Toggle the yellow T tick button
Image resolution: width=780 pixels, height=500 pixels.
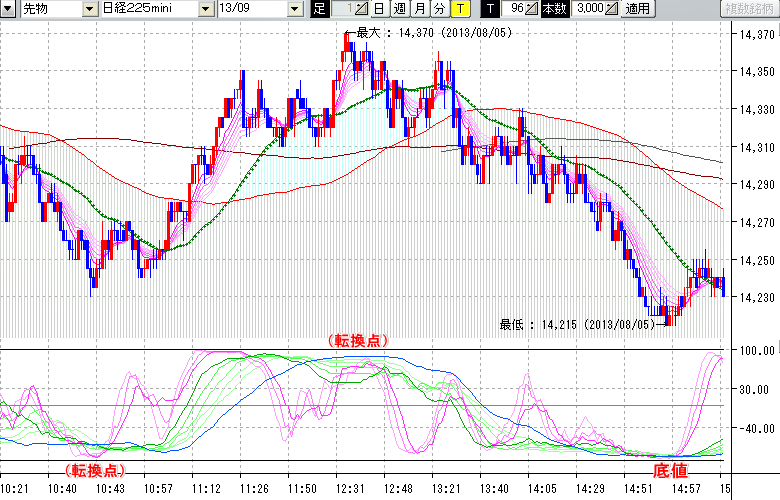point(459,9)
